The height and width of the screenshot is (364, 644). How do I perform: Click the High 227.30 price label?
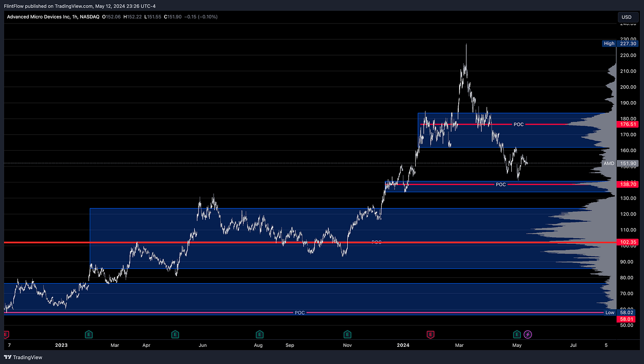(x=621, y=44)
